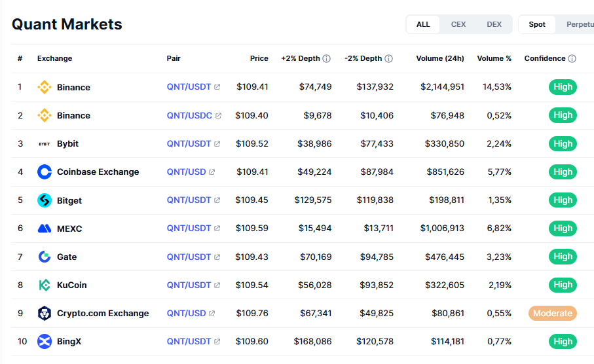Click external link icon on Bitget QNT/USDT pair

217,200
